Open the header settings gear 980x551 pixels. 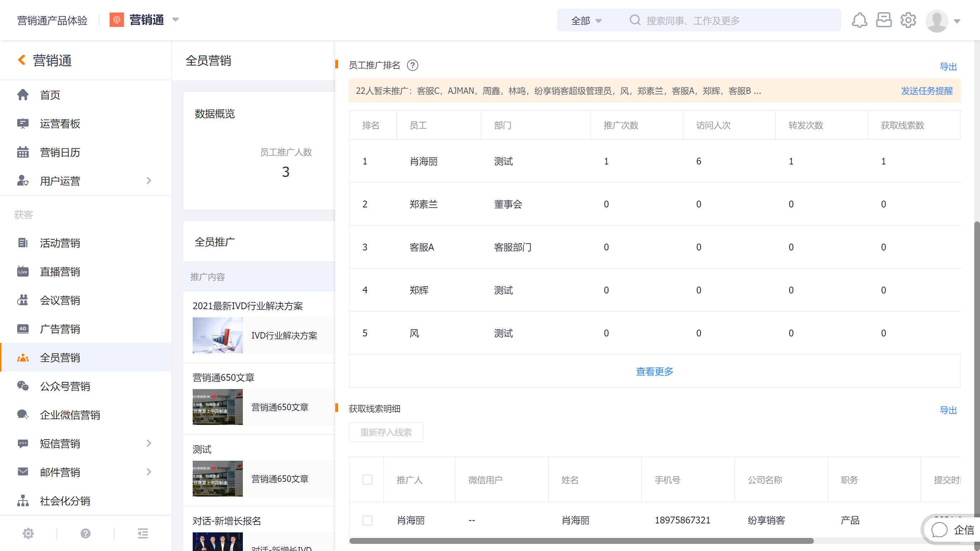tap(908, 20)
